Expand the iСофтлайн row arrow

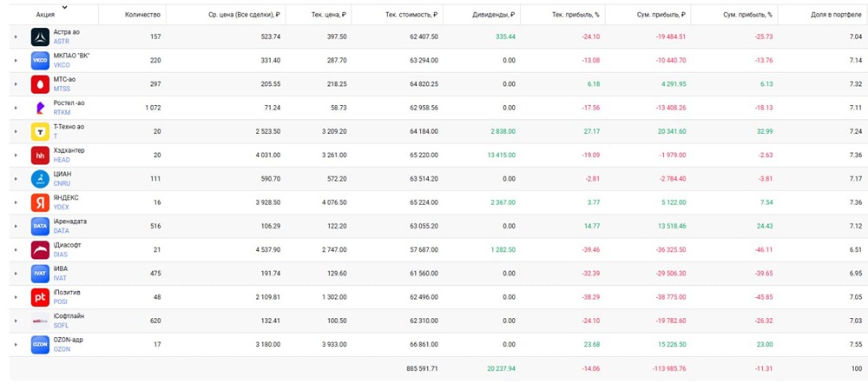coord(16,321)
